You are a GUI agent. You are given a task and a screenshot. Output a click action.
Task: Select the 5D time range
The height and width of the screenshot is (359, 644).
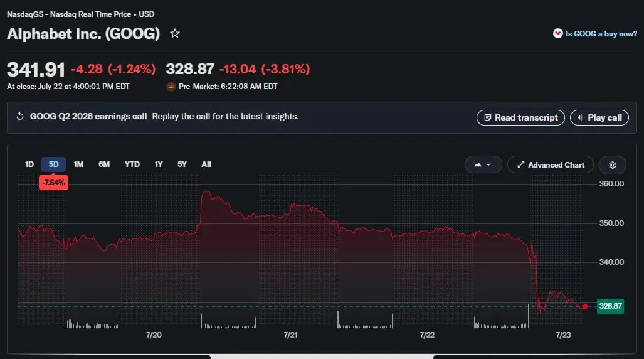point(53,164)
